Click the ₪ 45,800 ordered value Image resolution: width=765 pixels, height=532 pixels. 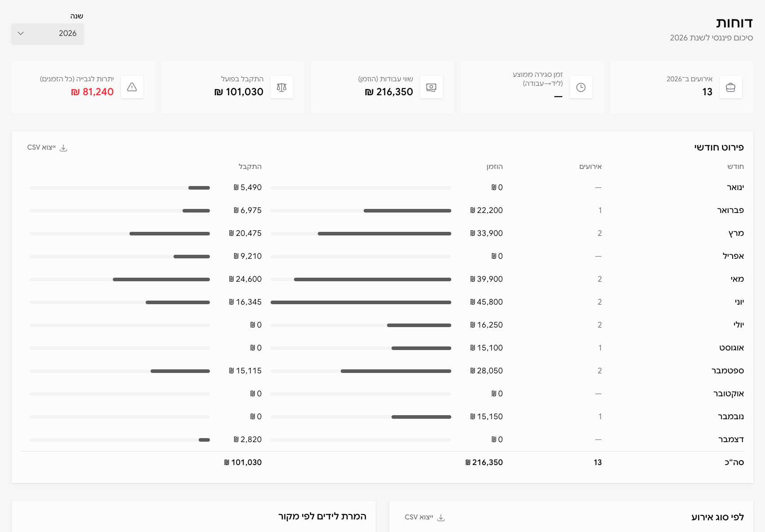[x=486, y=302]
